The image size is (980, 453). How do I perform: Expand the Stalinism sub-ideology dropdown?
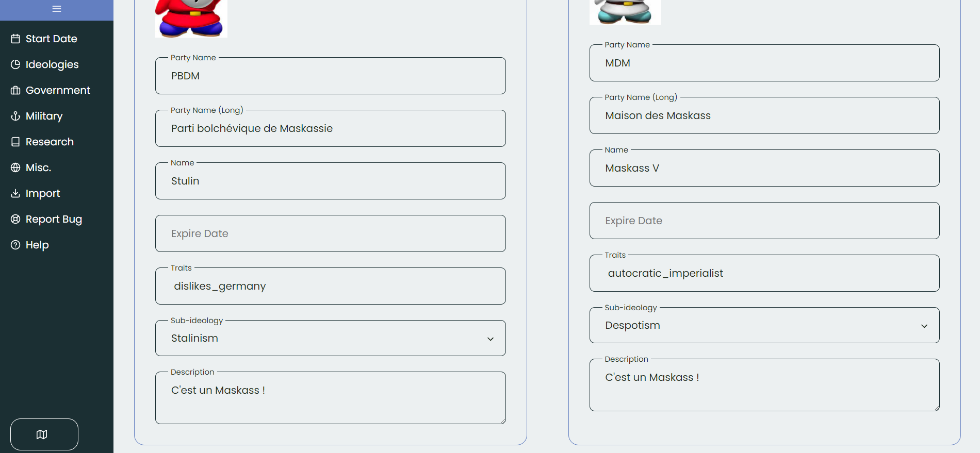tap(330, 339)
